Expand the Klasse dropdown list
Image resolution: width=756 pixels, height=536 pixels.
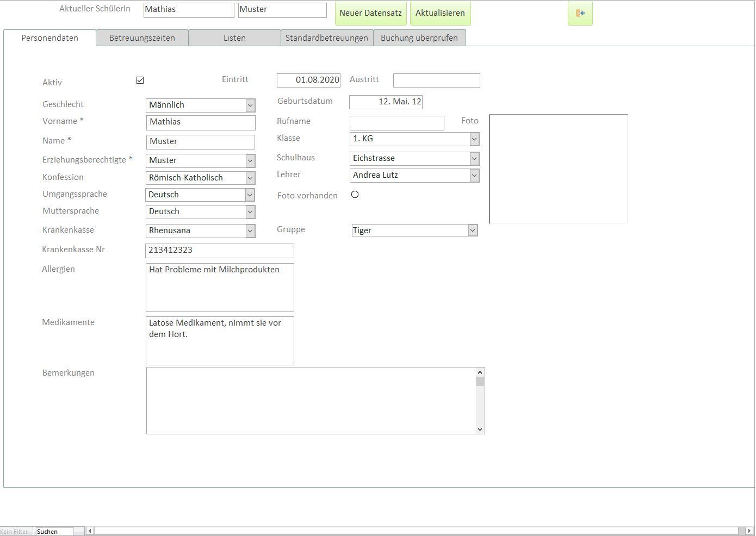474,139
